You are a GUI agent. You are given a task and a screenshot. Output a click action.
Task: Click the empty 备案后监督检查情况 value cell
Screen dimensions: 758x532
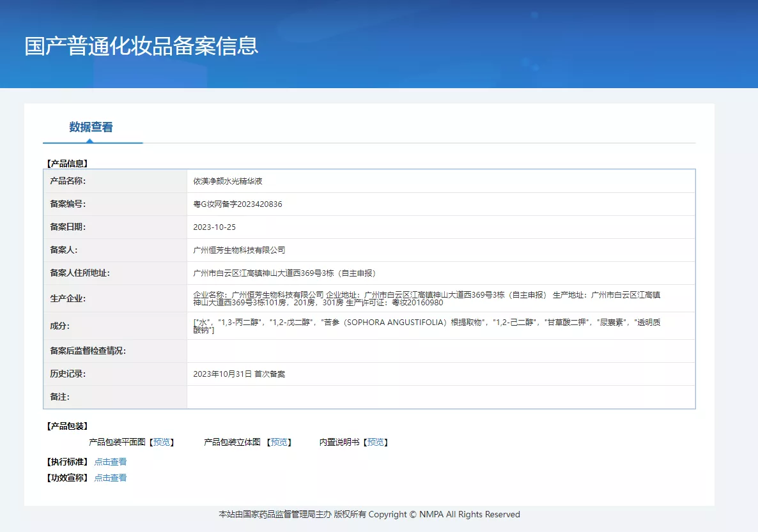(x=440, y=351)
